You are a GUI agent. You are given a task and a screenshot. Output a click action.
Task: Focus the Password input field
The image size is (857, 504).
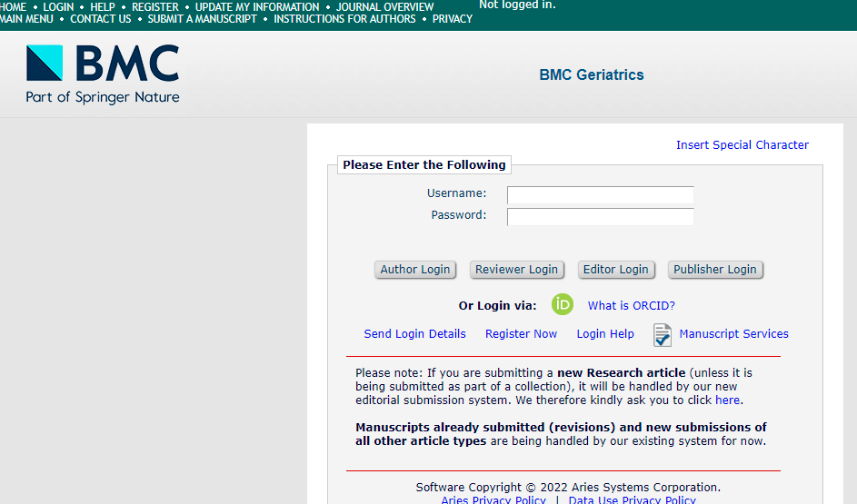coord(600,216)
